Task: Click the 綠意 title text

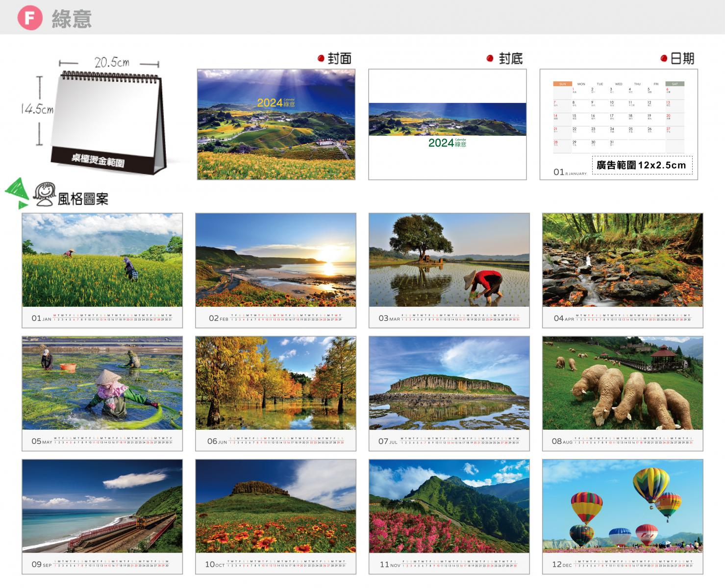Action: pos(72,19)
